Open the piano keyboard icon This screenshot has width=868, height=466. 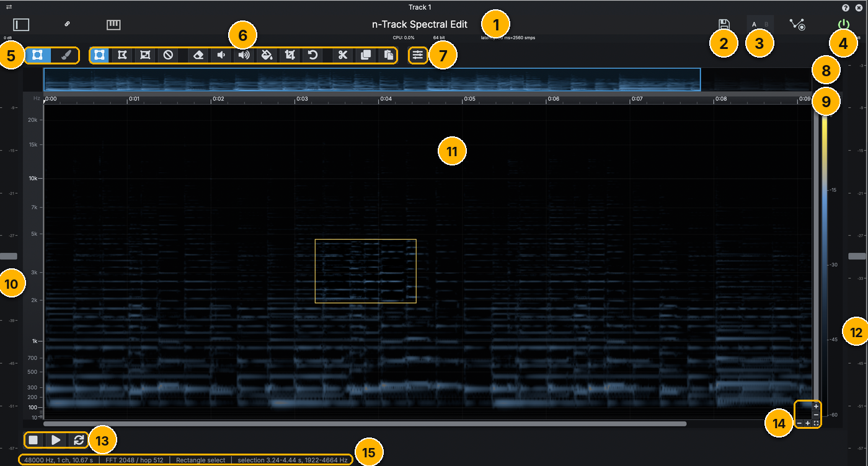113,25
